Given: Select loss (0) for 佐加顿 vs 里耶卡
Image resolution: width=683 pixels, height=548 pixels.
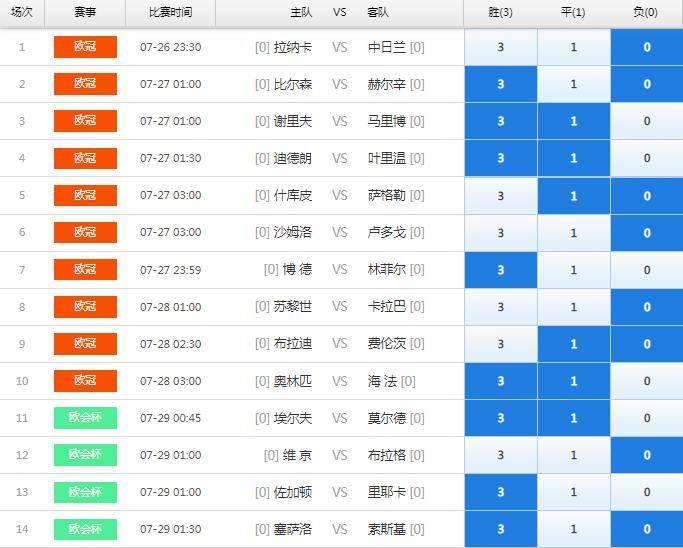Looking at the screenshot, I should click(647, 492).
